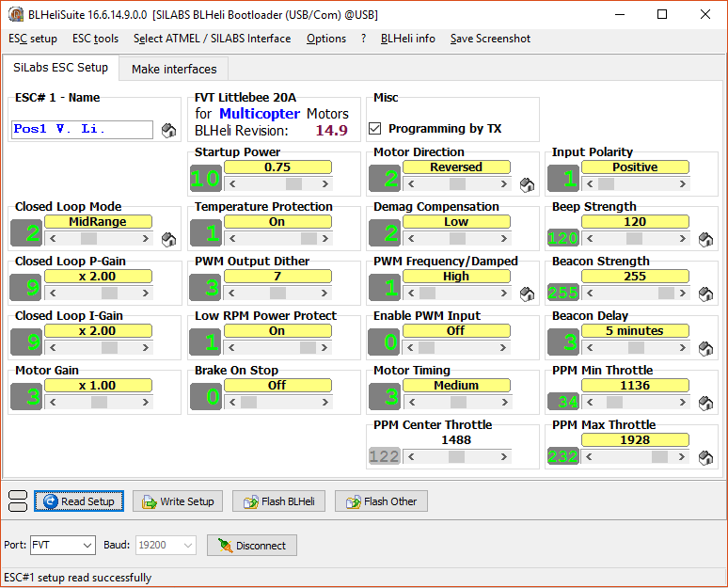
Task: Uncheck the Programming by TX checkbox
Action: pos(375,129)
